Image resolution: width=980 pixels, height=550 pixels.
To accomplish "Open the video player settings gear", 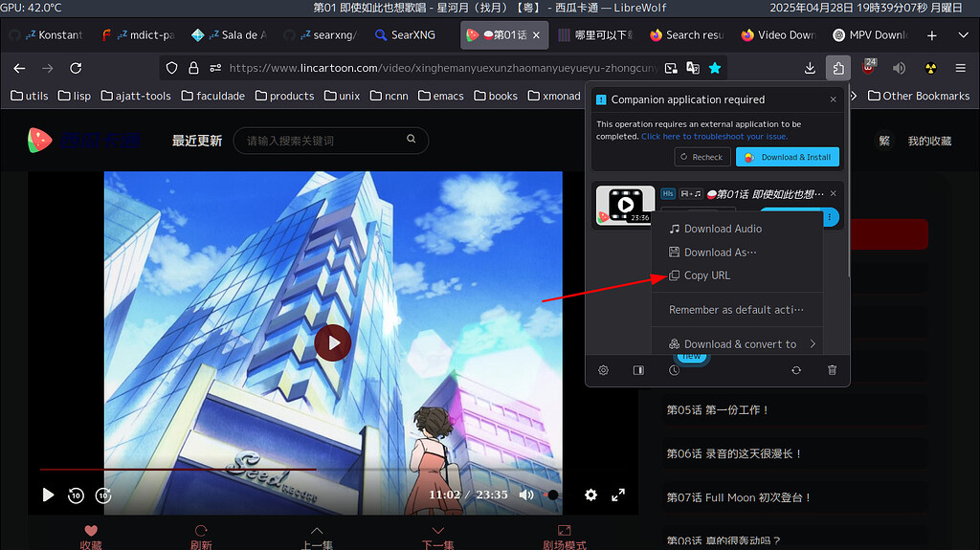I will (x=590, y=495).
